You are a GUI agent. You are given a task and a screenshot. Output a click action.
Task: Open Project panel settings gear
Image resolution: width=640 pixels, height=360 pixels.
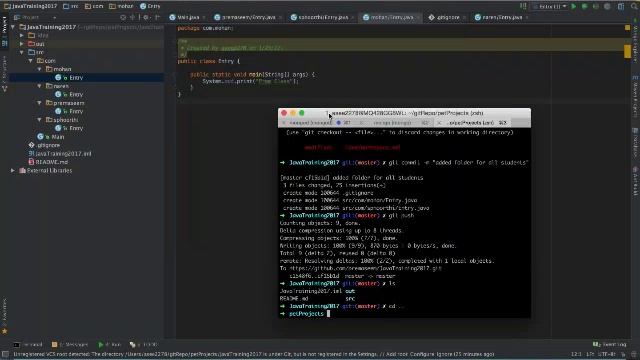(x=146, y=17)
